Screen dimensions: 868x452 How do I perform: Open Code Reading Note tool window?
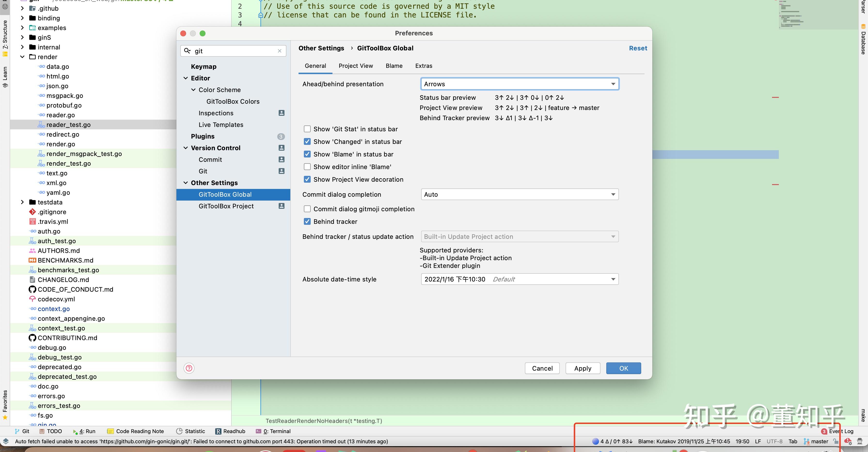click(135, 431)
